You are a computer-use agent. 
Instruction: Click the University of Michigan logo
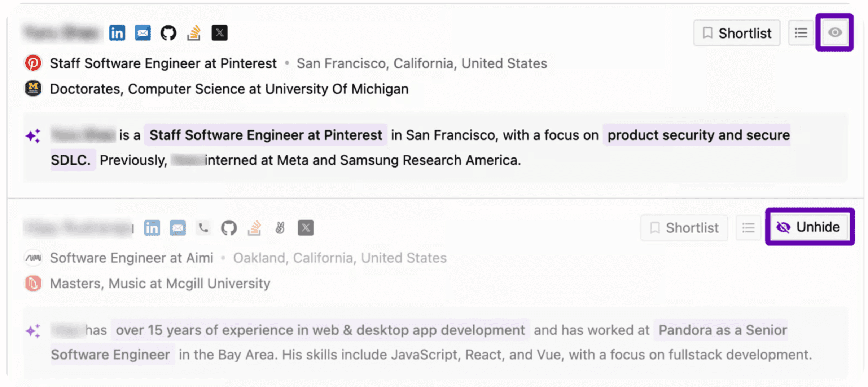(33, 89)
